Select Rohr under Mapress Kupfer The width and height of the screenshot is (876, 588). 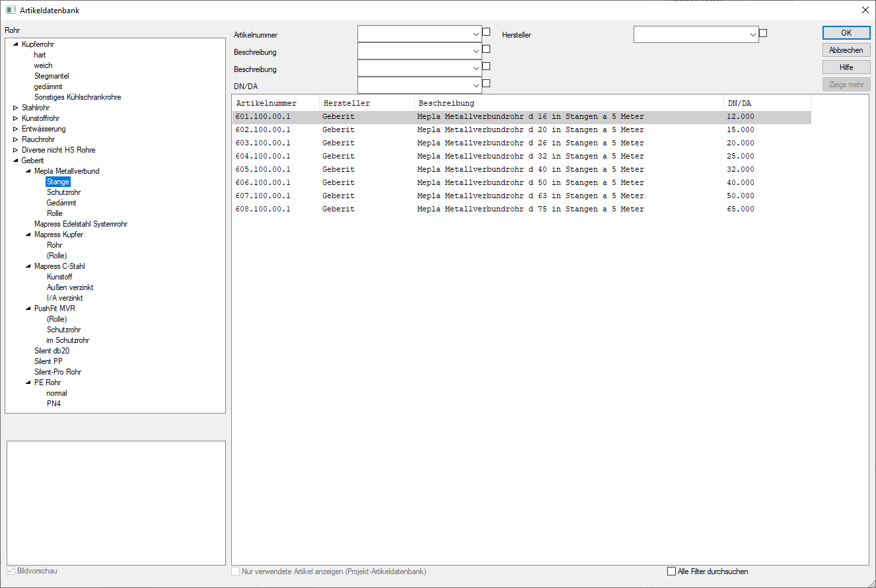coord(55,245)
